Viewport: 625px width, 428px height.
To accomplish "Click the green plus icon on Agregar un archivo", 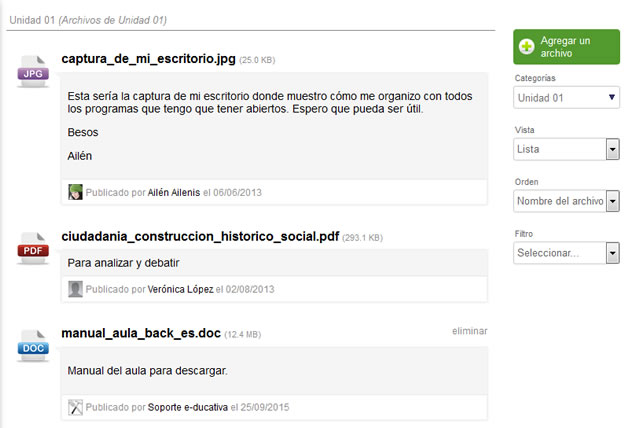I will pos(527,47).
